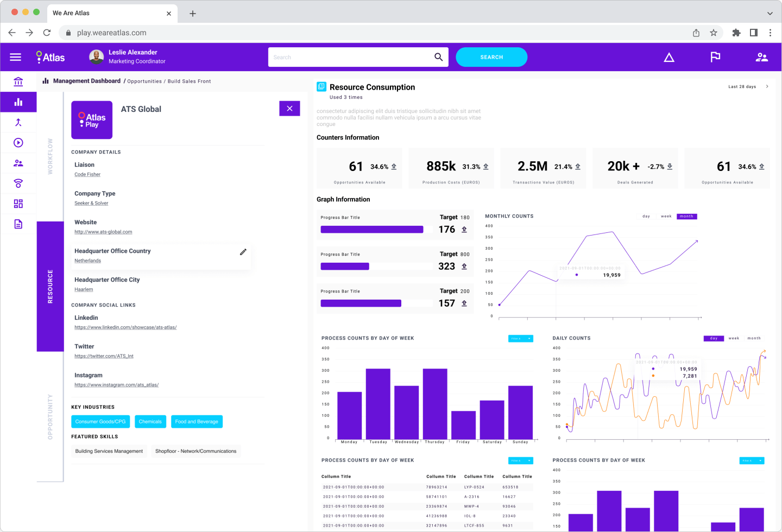Screen dimensions: 782x532
Task: Select week range in Daily Counts
Action: coord(734,338)
